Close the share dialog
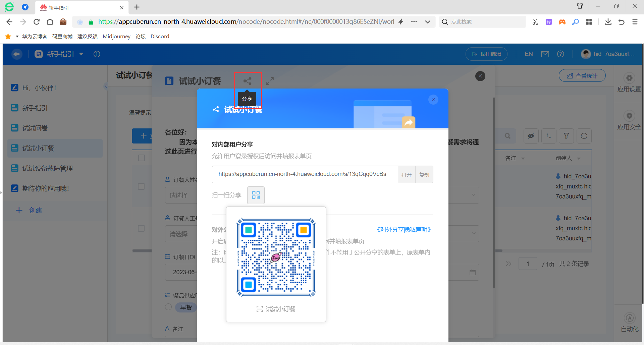644x345 pixels. point(433,100)
